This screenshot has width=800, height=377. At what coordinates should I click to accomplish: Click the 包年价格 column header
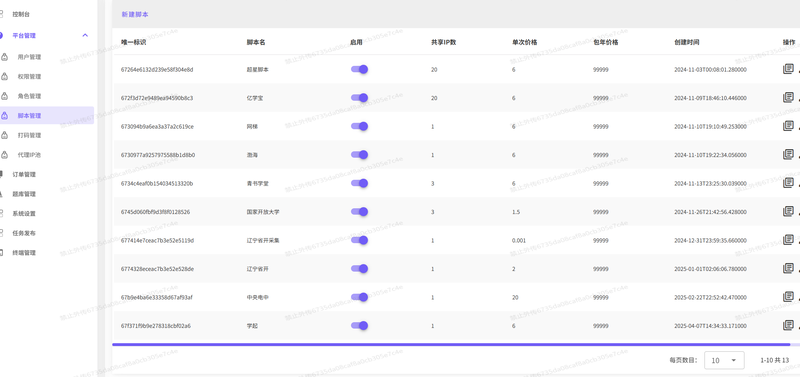coord(606,42)
